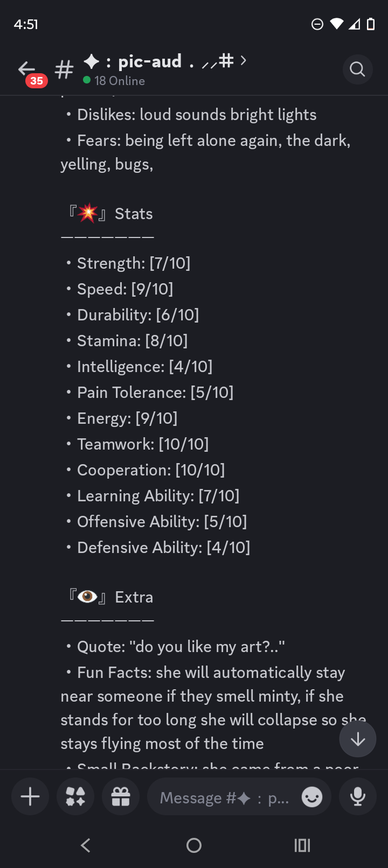Tap the back arrow with unread badge

click(28, 70)
